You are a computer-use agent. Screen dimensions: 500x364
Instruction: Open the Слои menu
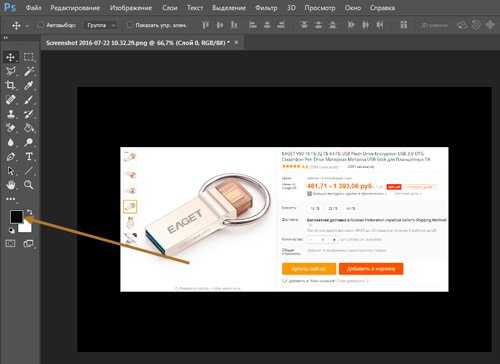[x=170, y=8]
